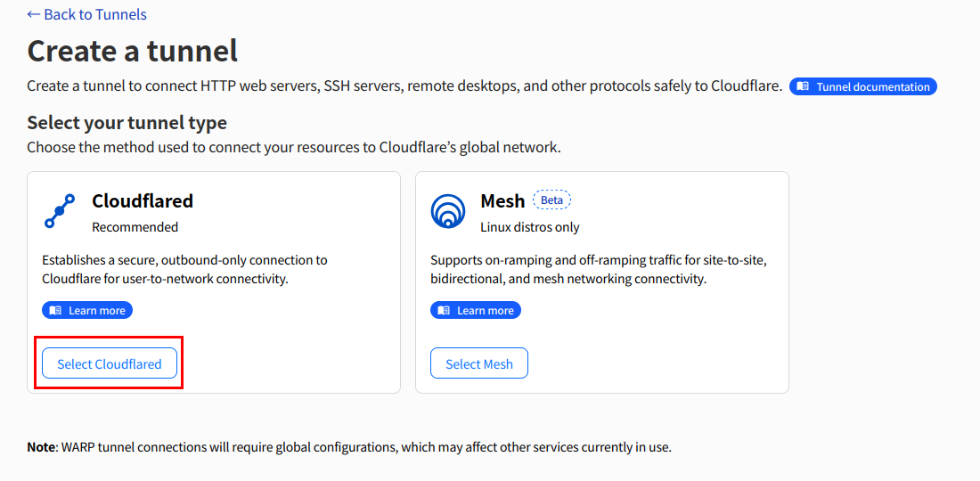This screenshot has width=980, height=481.
Task: Click the Select your tunnel type heading
Action: [127, 122]
